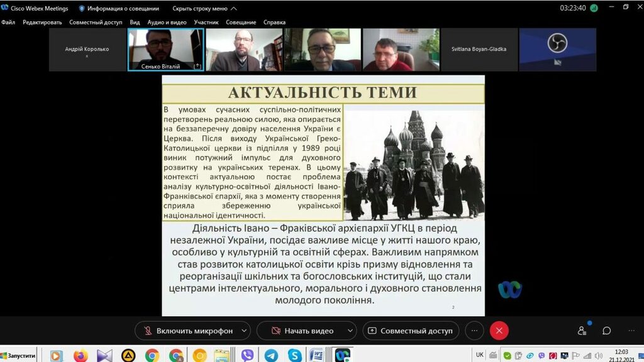Click the Firefox taskbar icon
Viewport: 644px width, 362px height.
[80, 356]
